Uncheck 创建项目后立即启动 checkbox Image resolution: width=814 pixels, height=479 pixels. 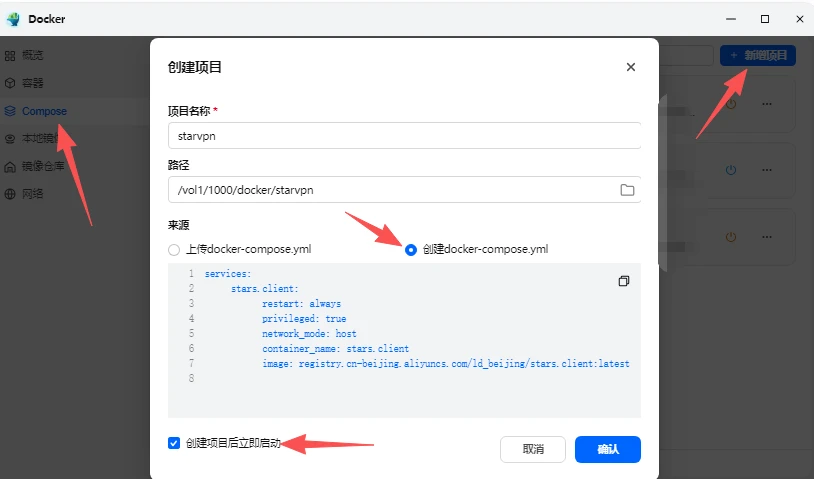click(x=174, y=442)
